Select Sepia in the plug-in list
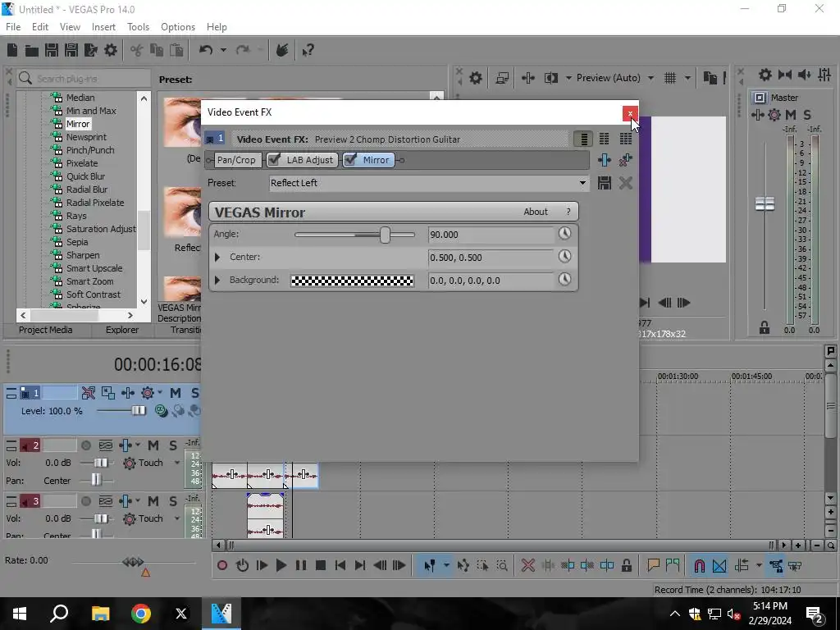The width and height of the screenshot is (840, 630). 77,242
